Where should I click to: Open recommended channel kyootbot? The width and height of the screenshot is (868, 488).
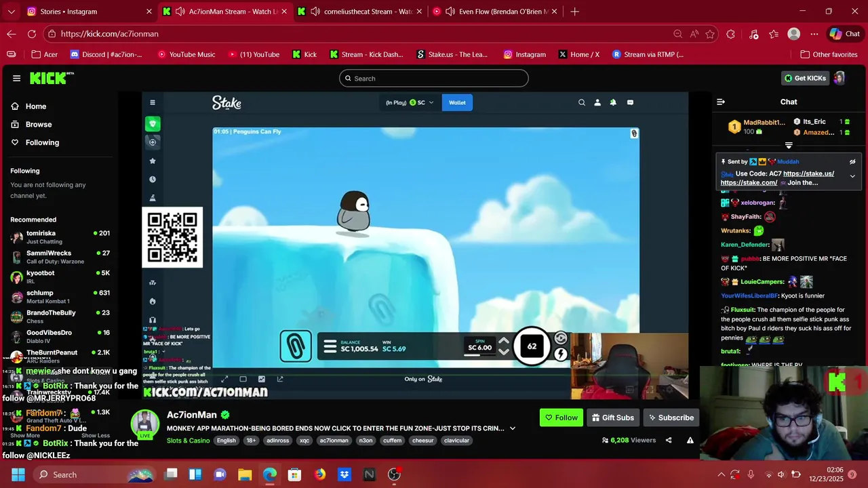60,277
